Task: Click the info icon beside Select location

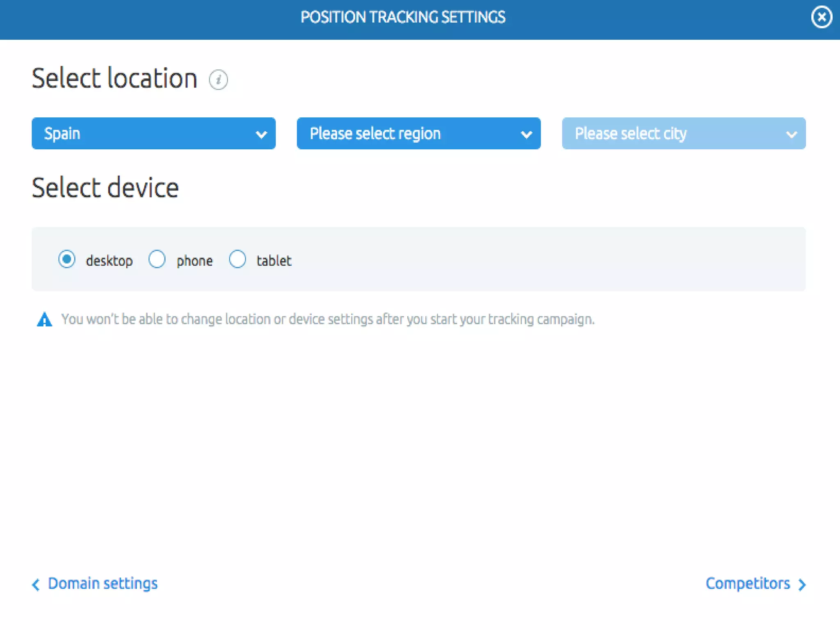Action: tap(218, 80)
